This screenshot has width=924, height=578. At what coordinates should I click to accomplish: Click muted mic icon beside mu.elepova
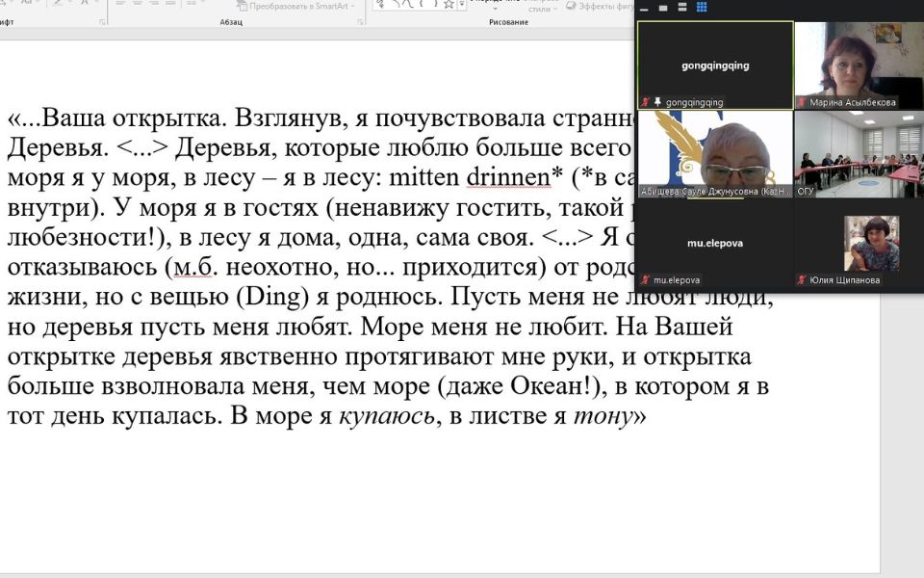click(x=645, y=279)
